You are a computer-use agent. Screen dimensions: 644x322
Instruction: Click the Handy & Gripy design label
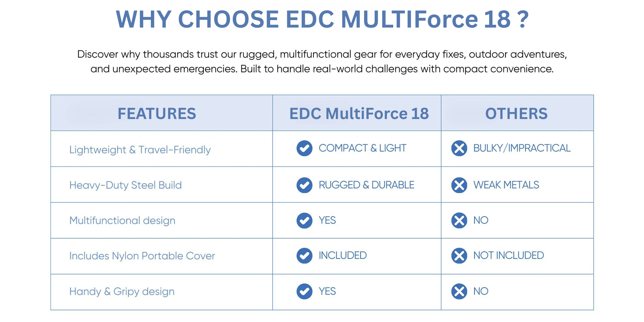(122, 292)
